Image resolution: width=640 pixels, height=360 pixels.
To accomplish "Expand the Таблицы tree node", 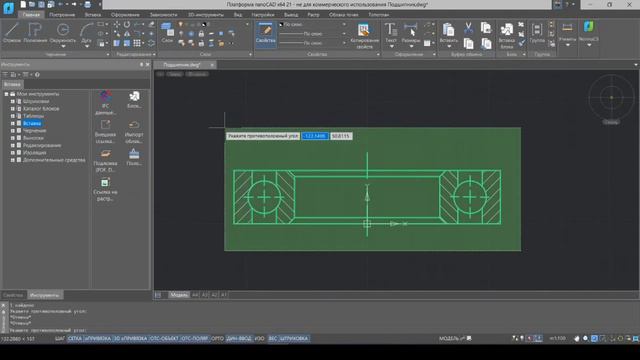I will click(x=13, y=116).
